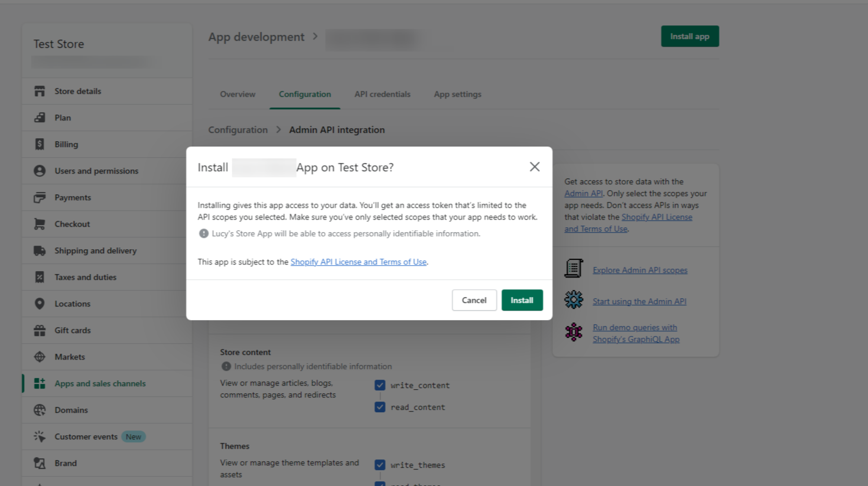Click the Domains globe icon
868x486 pixels.
point(40,410)
